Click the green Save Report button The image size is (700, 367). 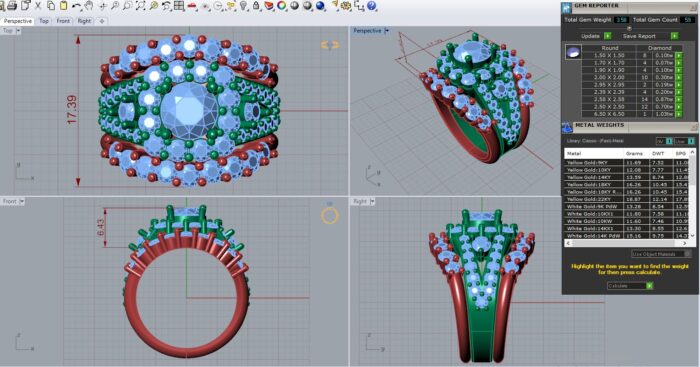(674, 36)
